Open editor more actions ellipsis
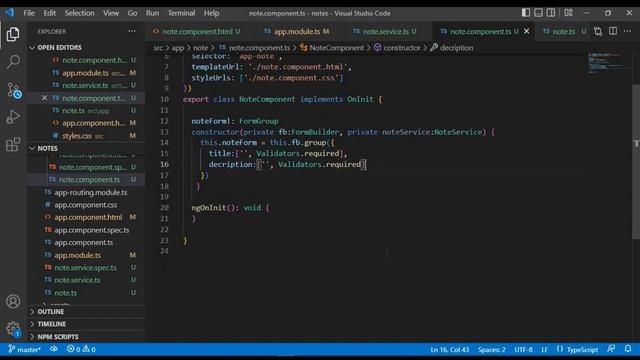The width and height of the screenshot is (640, 360). pyautogui.click(x=627, y=31)
